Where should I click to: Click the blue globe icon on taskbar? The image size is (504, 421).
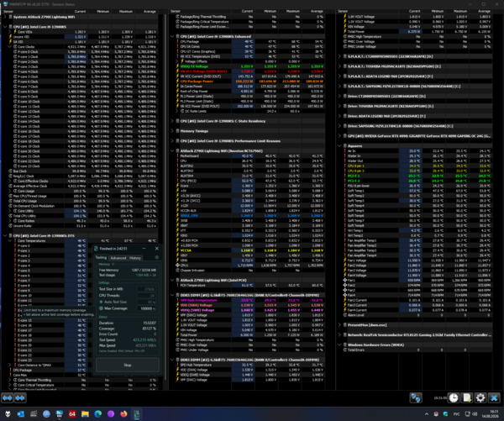tap(46, 414)
